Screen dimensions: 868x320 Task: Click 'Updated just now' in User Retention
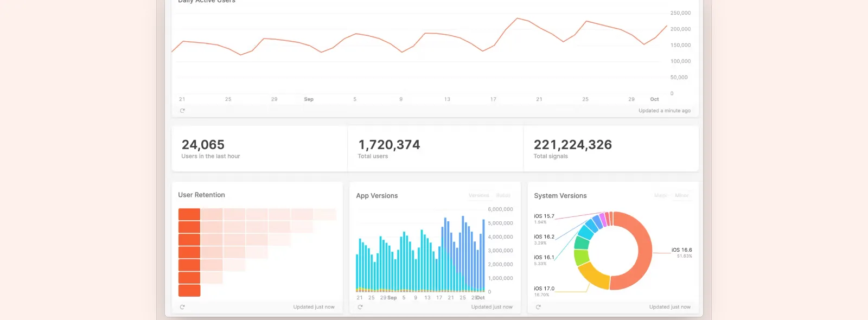pyautogui.click(x=314, y=307)
